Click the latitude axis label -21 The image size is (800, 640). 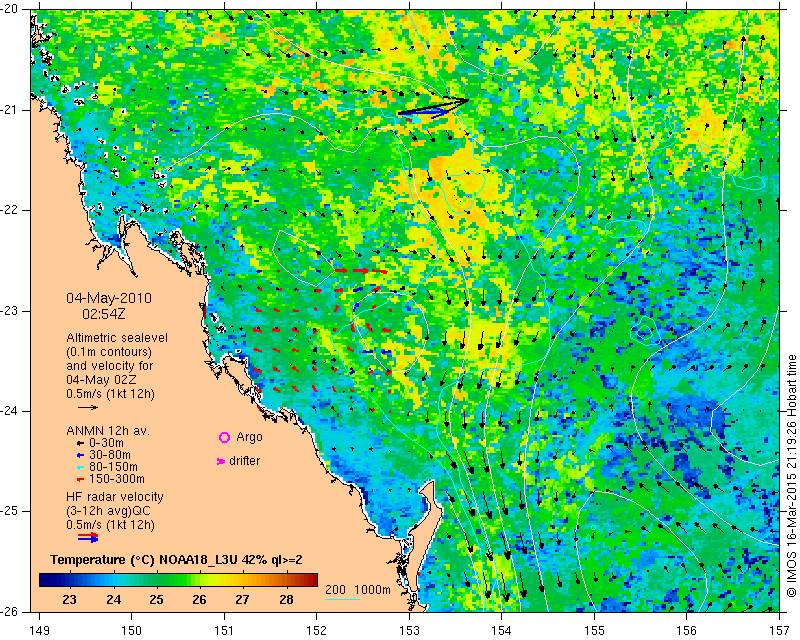click(x=9, y=110)
